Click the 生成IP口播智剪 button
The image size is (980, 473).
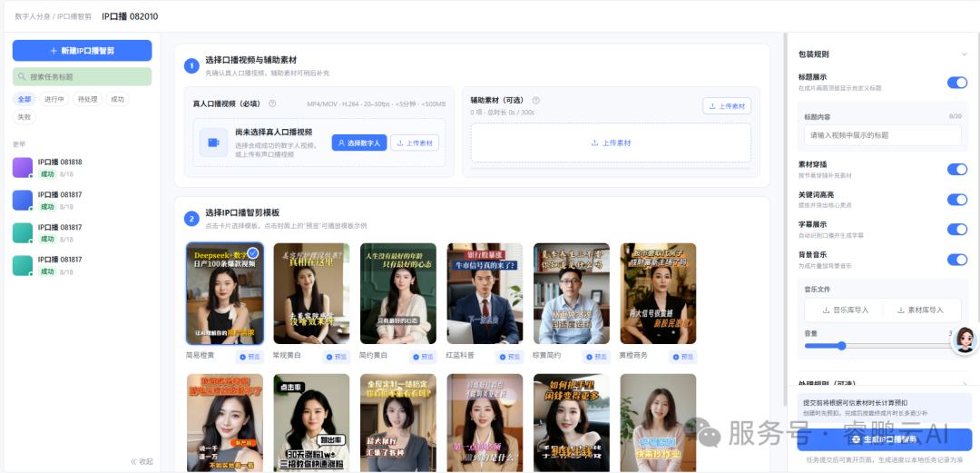coord(885,439)
